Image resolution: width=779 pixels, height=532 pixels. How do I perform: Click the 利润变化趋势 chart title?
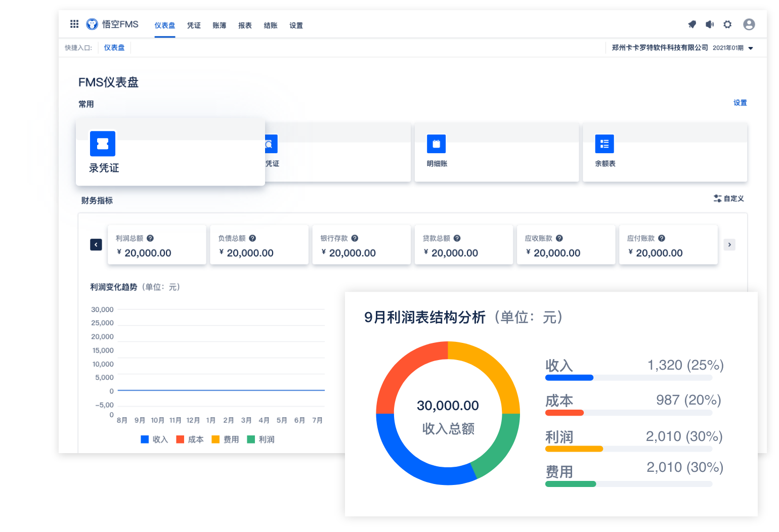(x=114, y=287)
